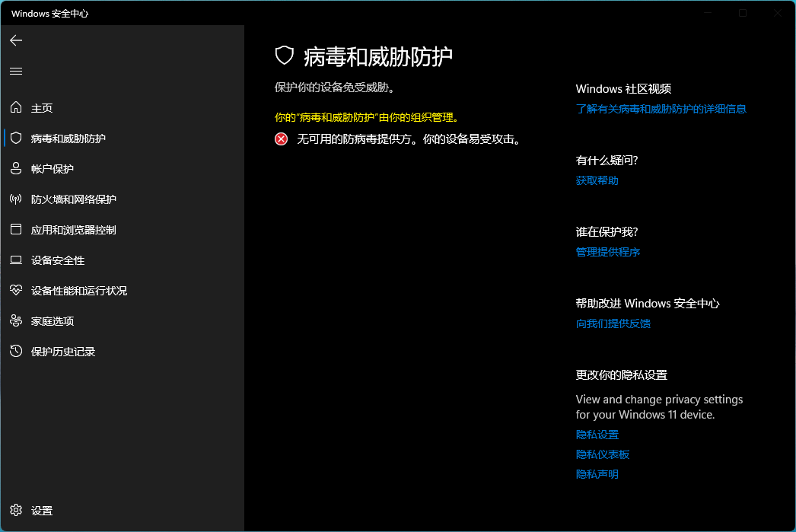Open 设置 at the sidebar bottom
This screenshot has height=532, width=796.
[123, 510]
